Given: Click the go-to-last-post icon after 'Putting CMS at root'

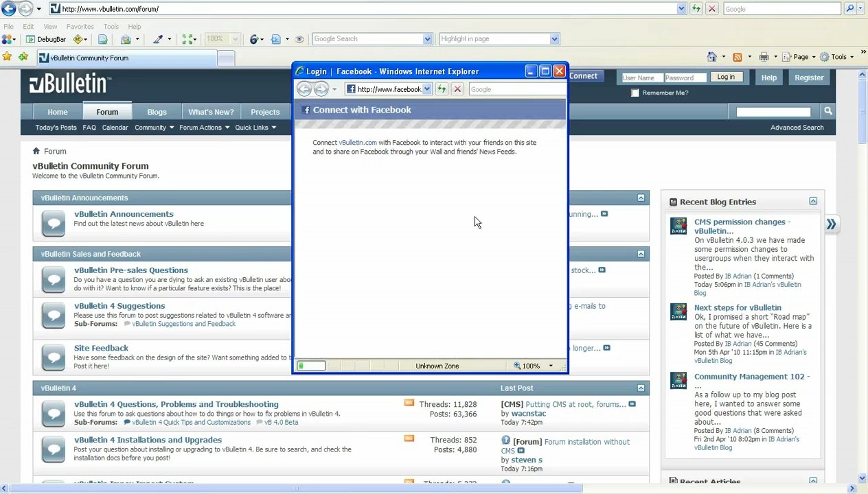Looking at the screenshot, I should tap(632, 404).
